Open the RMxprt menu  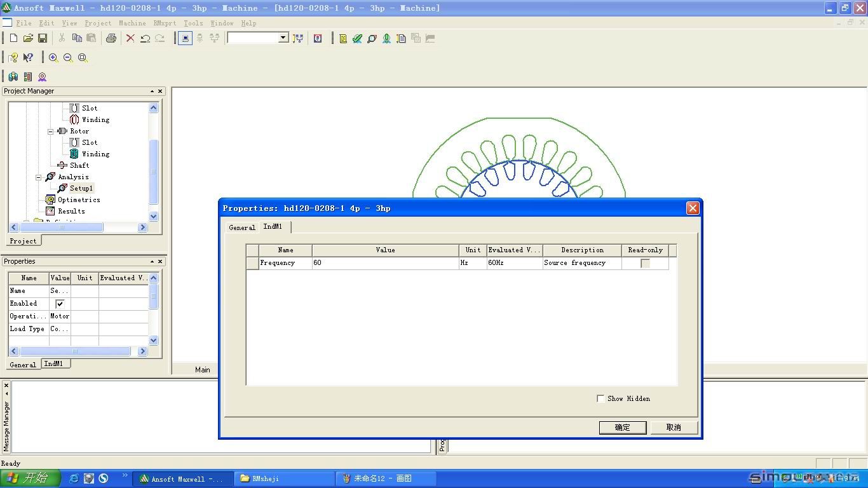165,23
